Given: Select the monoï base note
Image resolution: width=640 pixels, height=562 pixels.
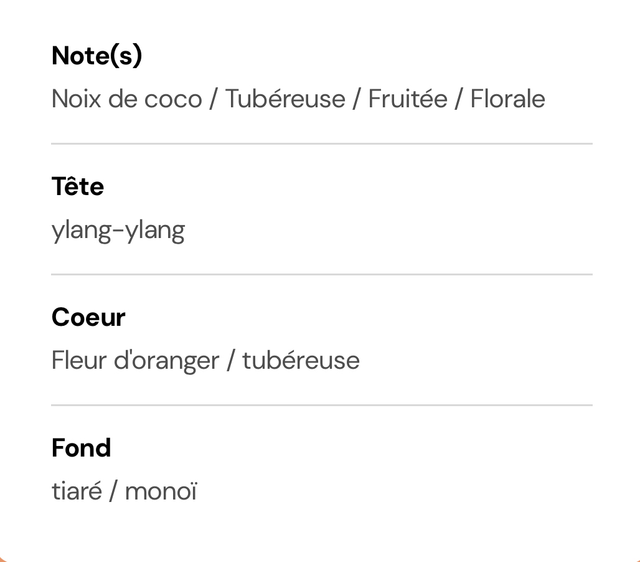Looking at the screenshot, I should coord(161,491).
